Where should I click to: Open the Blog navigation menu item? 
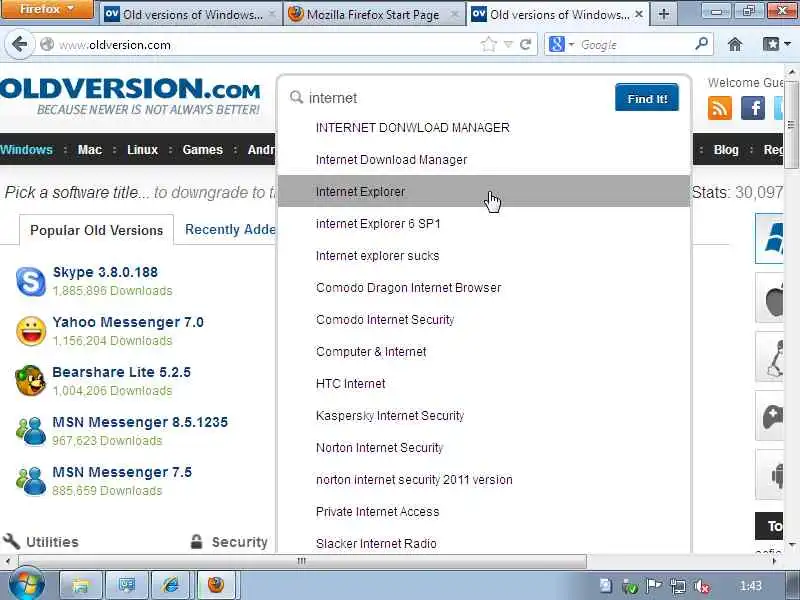(x=726, y=149)
